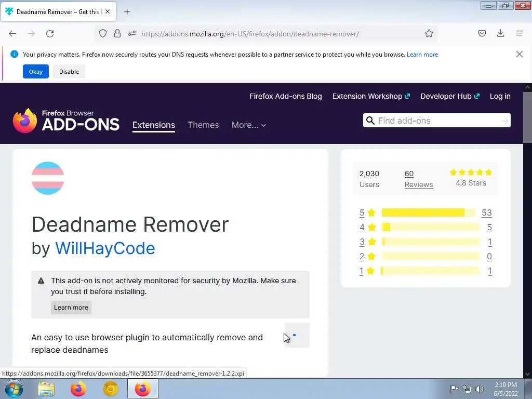This screenshot has width=532, height=399.
Task: Reload the page with the refresh icon
Action: [x=50, y=34]
